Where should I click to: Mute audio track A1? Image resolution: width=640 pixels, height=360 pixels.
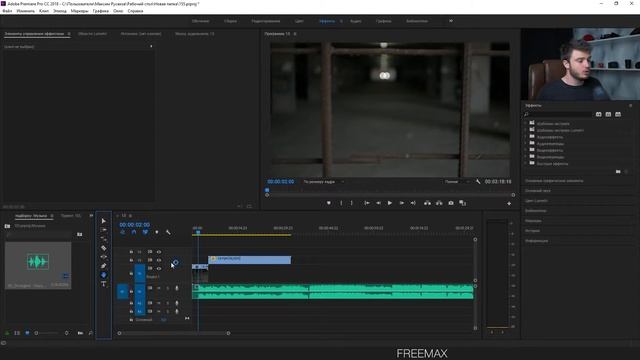click(159, 288)
